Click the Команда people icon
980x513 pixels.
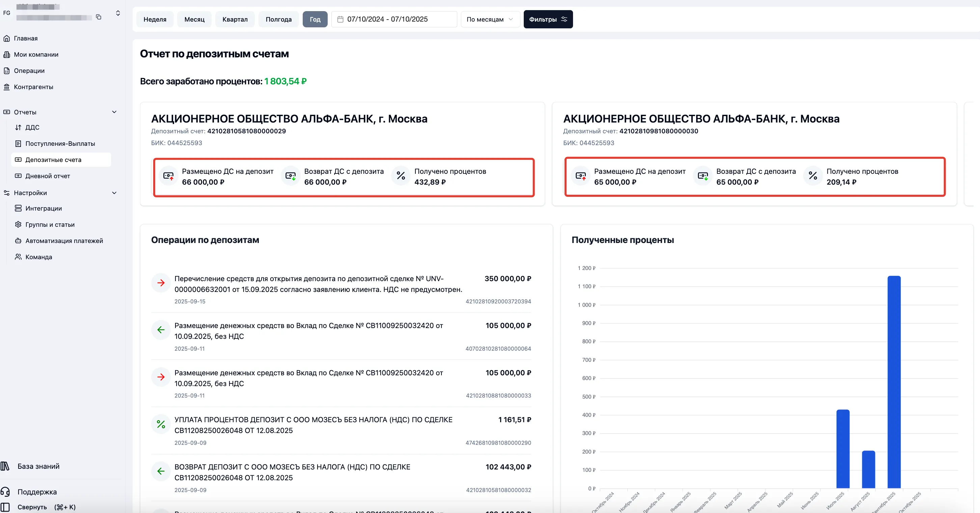(18, 257)
